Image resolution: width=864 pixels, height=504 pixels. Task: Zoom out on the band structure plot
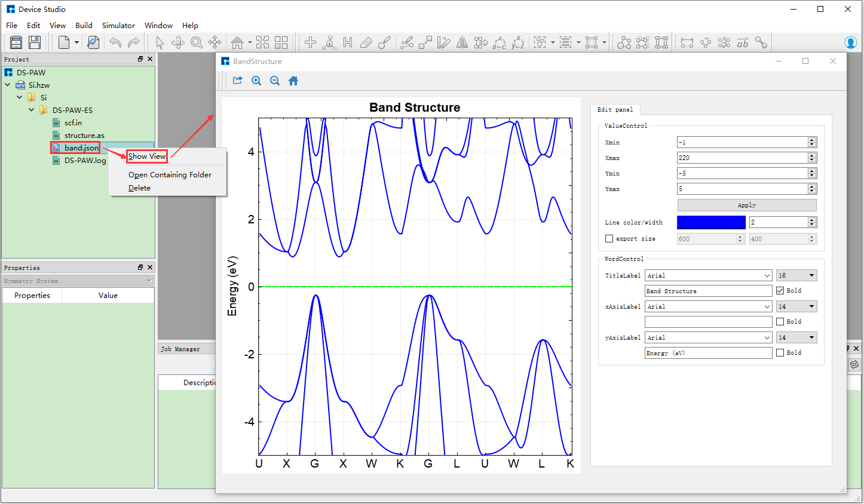click(275, 81)
